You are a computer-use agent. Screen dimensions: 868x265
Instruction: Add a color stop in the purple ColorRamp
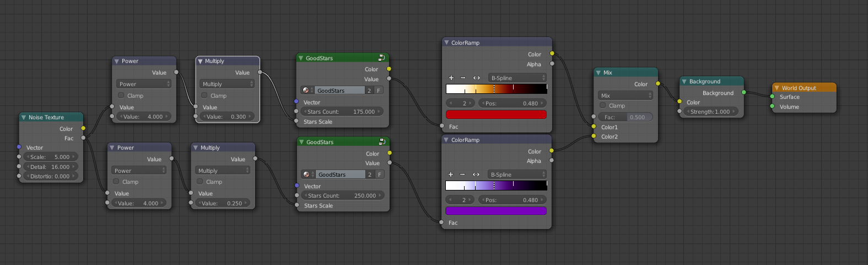[x=451, y=174]
